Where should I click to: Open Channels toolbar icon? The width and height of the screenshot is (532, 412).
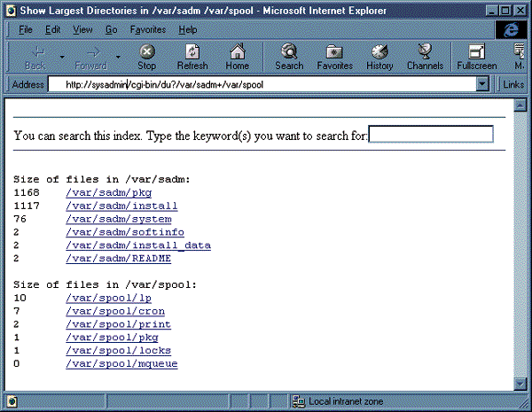point(425,56)
